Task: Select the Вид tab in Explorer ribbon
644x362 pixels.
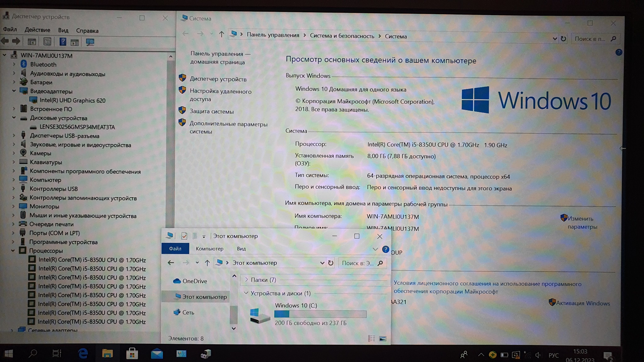Action: (241, 249)
